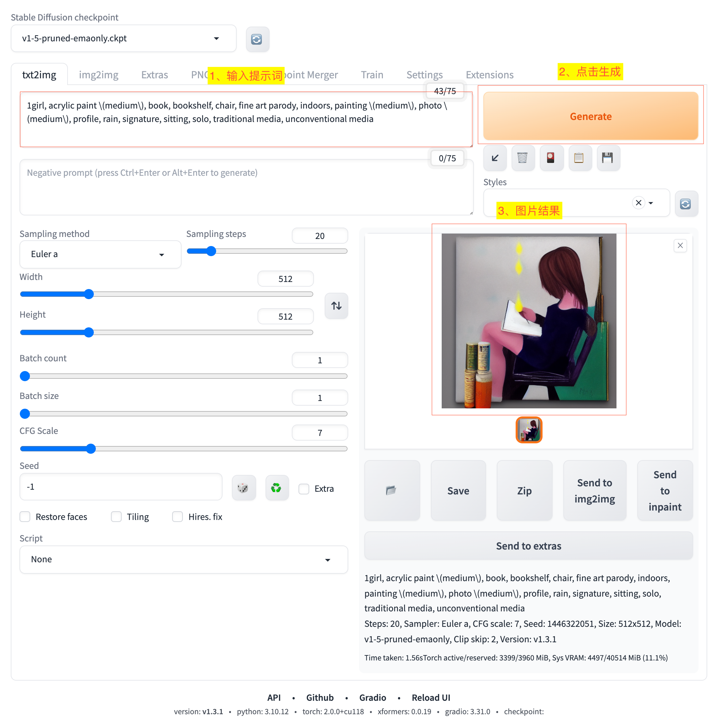
Task: Open the output folder icon button
Action: coord(392,491)
